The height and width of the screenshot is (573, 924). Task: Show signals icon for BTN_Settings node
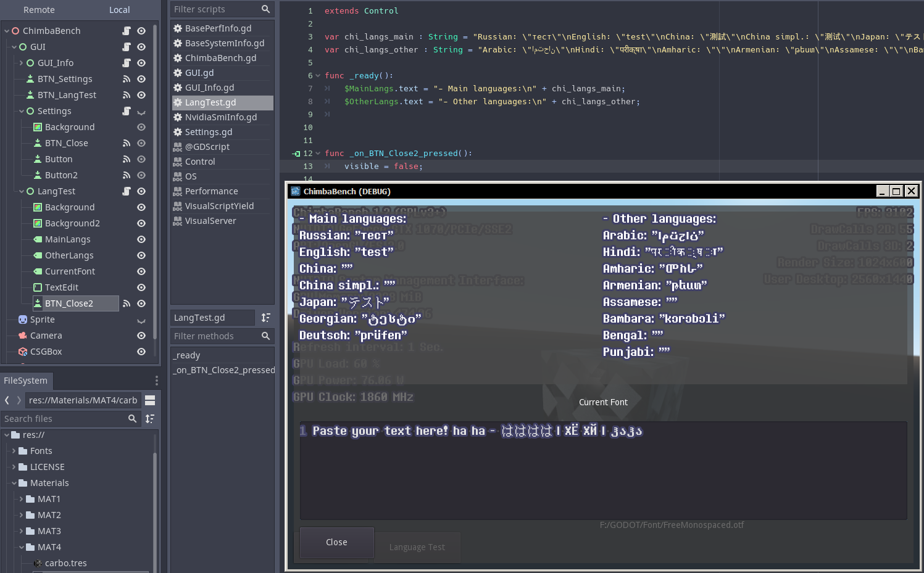tap(127, 79)
